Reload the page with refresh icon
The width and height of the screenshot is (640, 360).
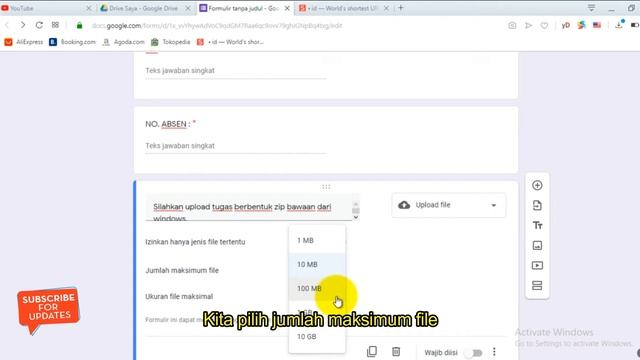(x=39, y=25)
